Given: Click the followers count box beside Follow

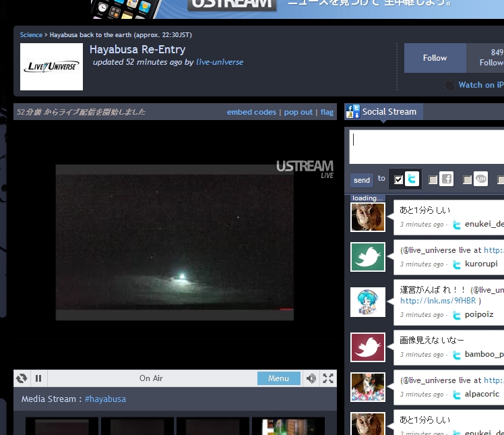Looking at the screenshot, I should [485, 58].
